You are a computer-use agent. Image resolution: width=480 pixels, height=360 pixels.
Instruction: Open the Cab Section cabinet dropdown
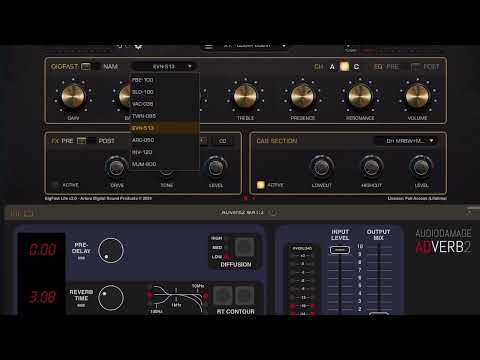[406, 141]
